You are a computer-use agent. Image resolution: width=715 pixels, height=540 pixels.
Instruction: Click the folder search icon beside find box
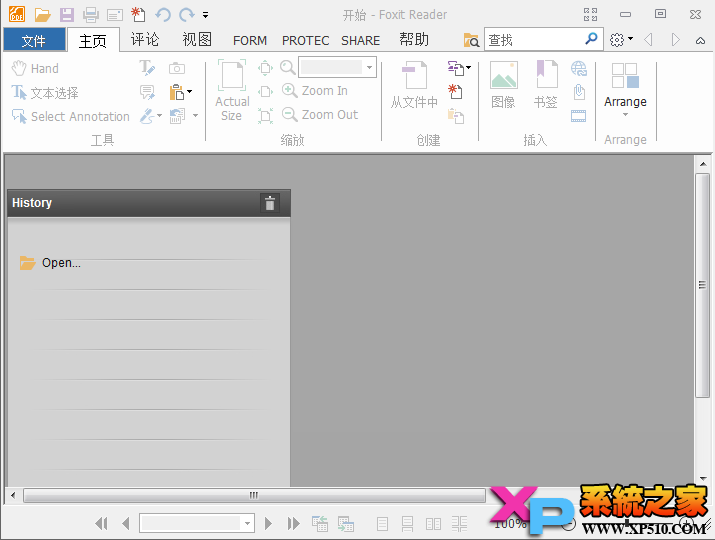[x=471, y=40]
